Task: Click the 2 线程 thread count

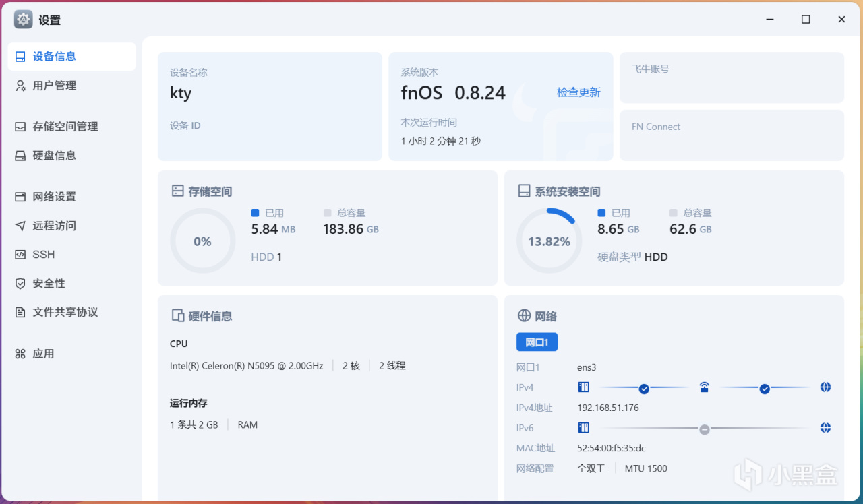Action: 392,366
